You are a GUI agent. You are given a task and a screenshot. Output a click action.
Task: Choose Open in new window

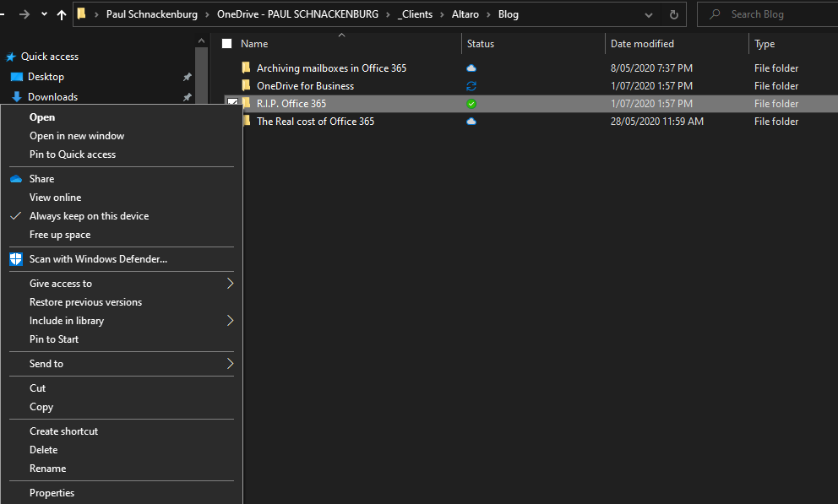coord(77,136)
